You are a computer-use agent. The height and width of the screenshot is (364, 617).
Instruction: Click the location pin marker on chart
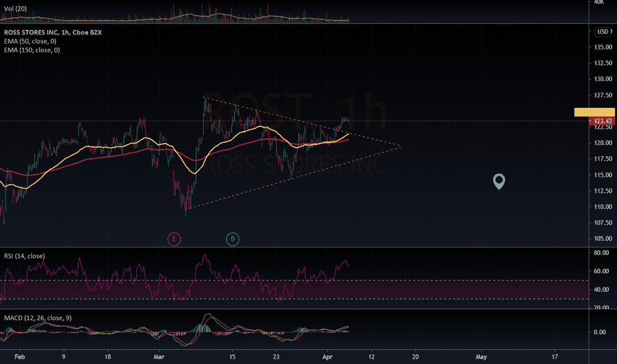[x=499, y=182]
